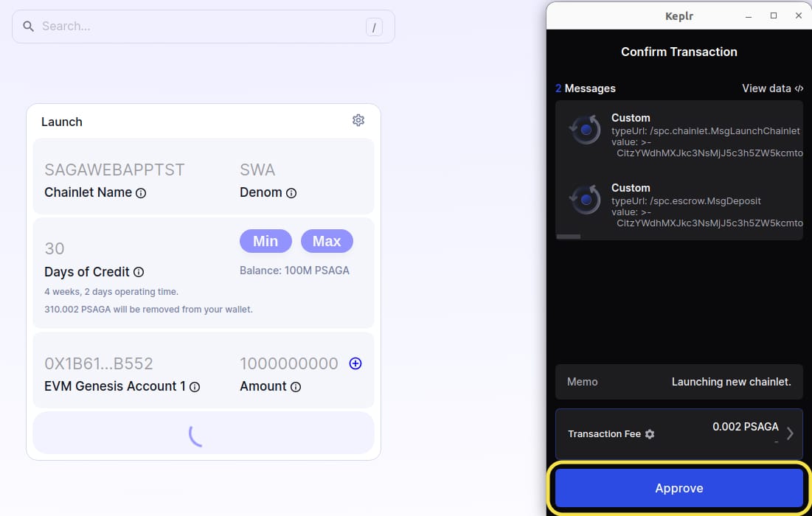The image size is (812, 516).
Task: Select the MsgLaunchChainlet typeUrl text
Action: [x=705, y=131]
